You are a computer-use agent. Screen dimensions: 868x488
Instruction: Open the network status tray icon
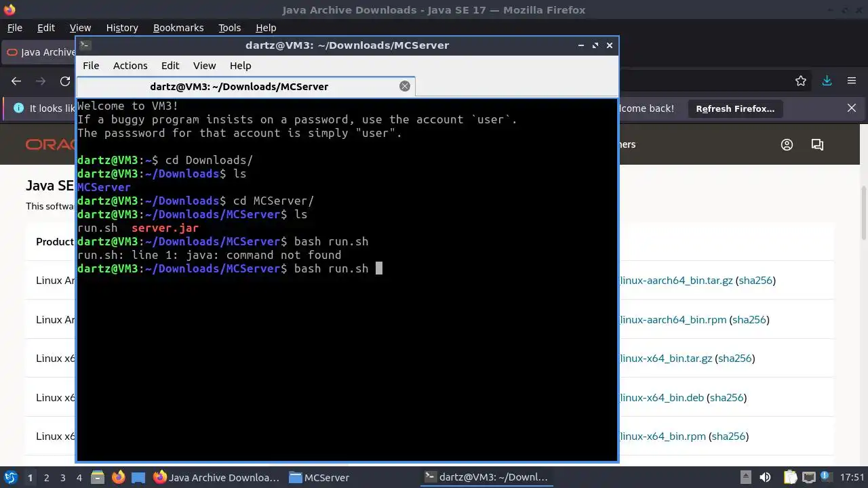coord(809,477)
